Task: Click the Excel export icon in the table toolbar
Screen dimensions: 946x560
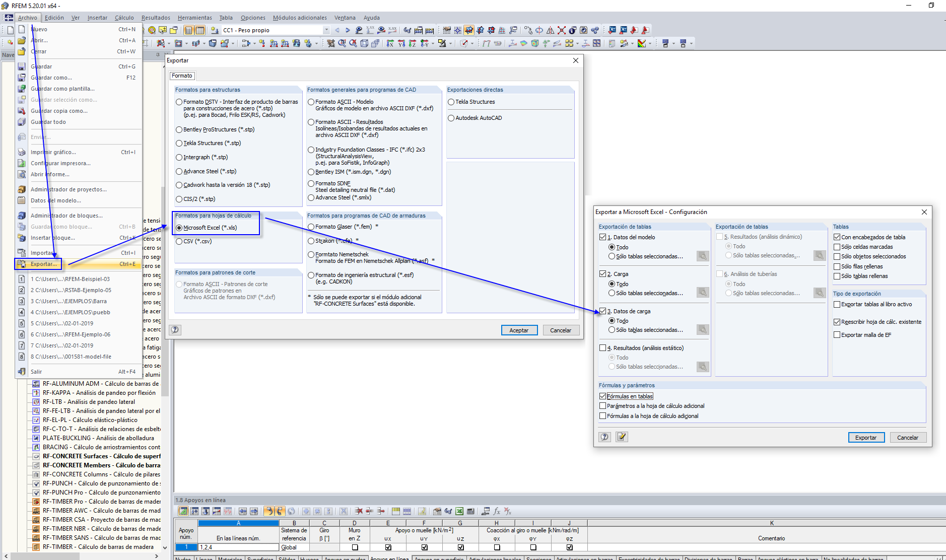Action: 458,511
